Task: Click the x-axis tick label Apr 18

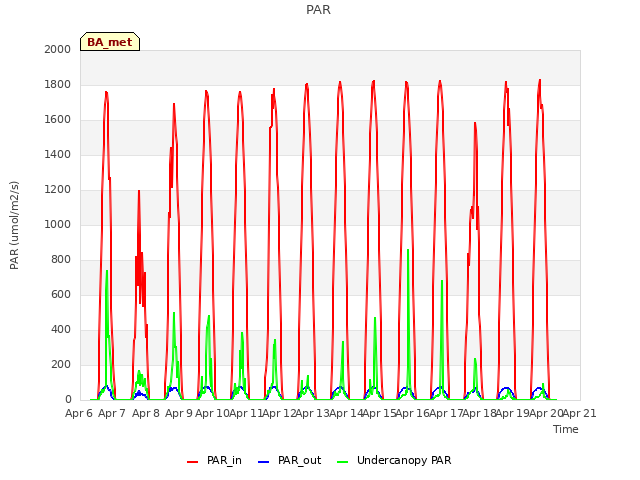Action: pos(479,413)
